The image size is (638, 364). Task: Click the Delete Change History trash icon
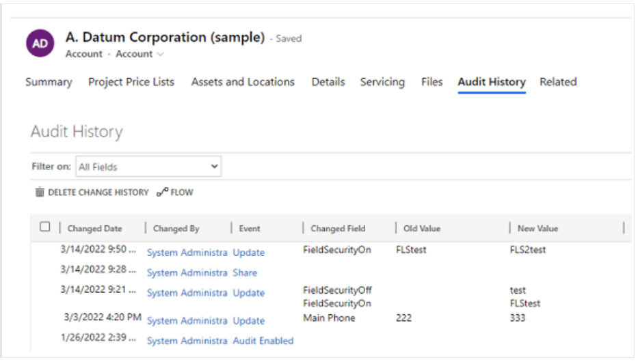click(40, 193)
